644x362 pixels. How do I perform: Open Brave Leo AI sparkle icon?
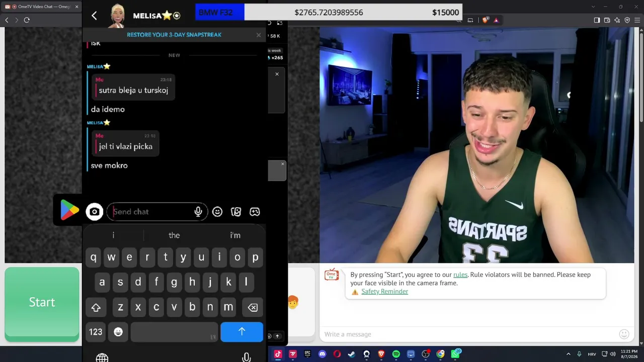617,20
